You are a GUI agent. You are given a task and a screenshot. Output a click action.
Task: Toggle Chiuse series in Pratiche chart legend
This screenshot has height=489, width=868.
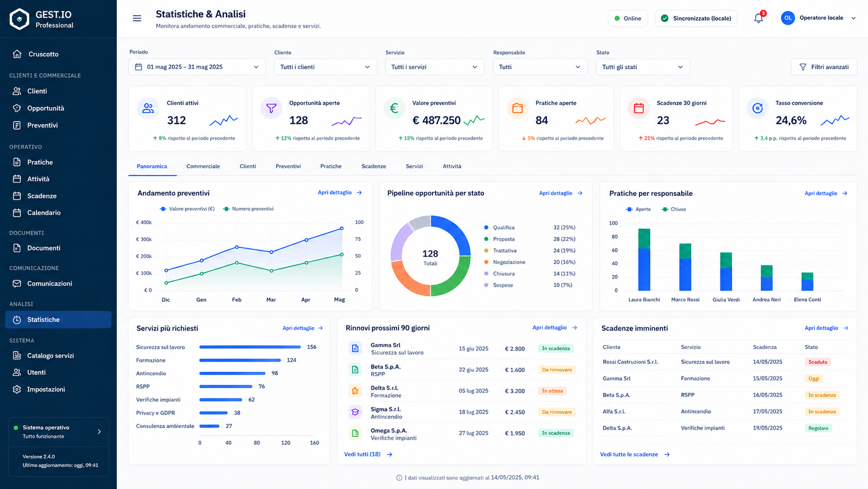point(674,209)
